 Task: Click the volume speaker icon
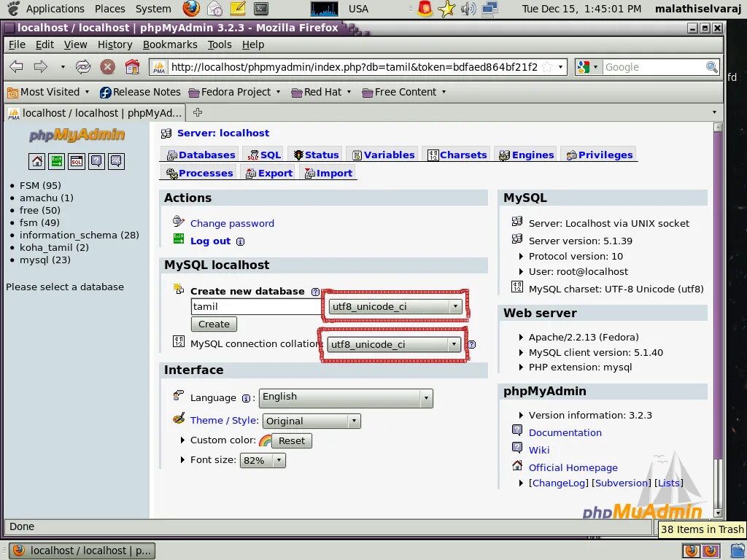click(x=468, y=9)
